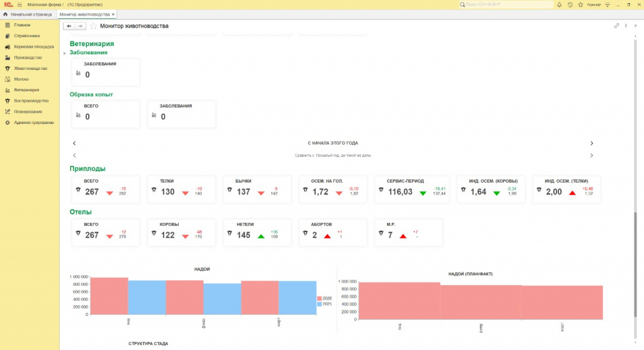Open form's three-dot more menu
Viewport: 644px width, 350px height.
pos(626,26)
